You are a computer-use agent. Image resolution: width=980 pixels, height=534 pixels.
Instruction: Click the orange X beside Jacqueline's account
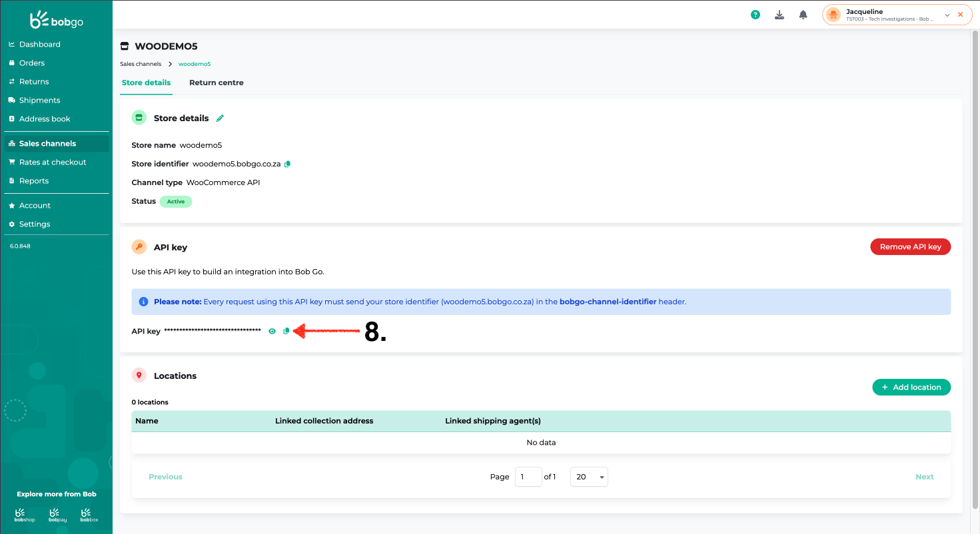coord(960,15)
